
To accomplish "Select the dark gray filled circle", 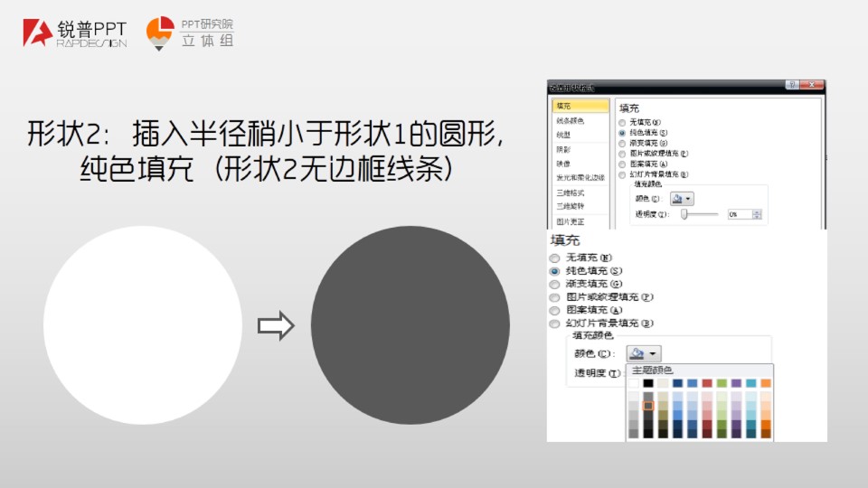I will 410,325.
